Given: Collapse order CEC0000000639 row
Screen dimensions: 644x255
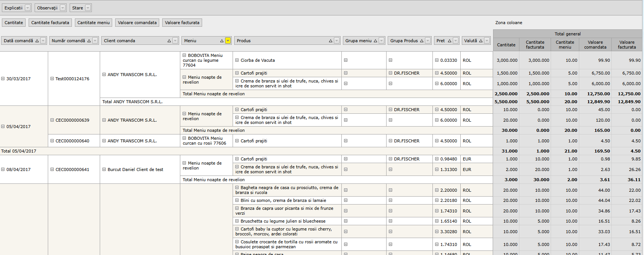Looking at the screenshot, I should [x=52, y=120].
